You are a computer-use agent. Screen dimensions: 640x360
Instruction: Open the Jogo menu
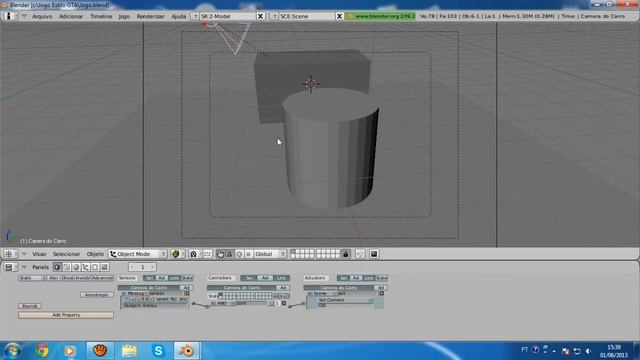pos(124,16)
